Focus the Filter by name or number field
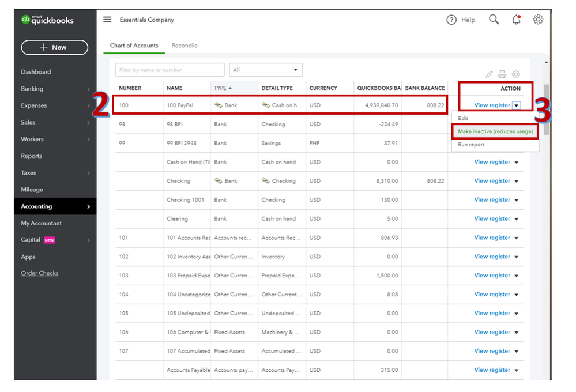The image size is (576, 392). [x=170, y=70]
